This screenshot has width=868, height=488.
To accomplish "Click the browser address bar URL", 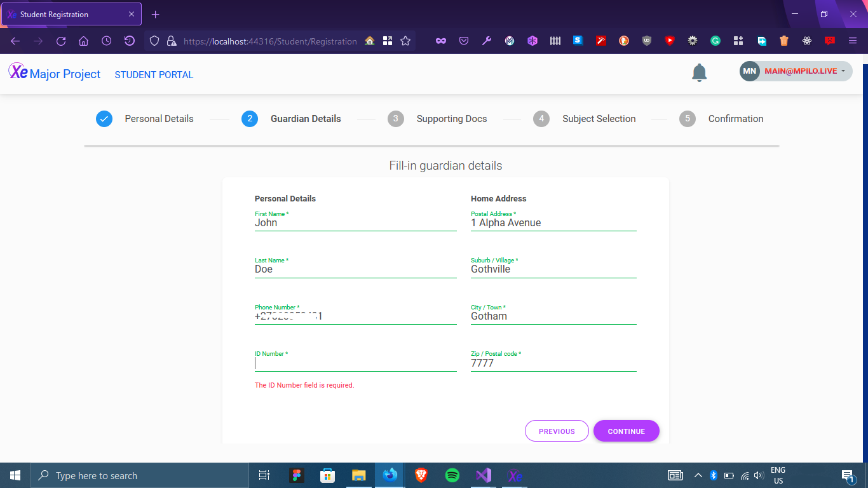I will (270, 41).
